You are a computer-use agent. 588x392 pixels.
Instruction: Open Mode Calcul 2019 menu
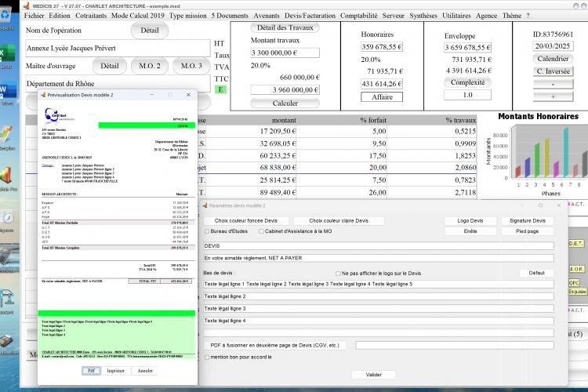coord(138,16)
